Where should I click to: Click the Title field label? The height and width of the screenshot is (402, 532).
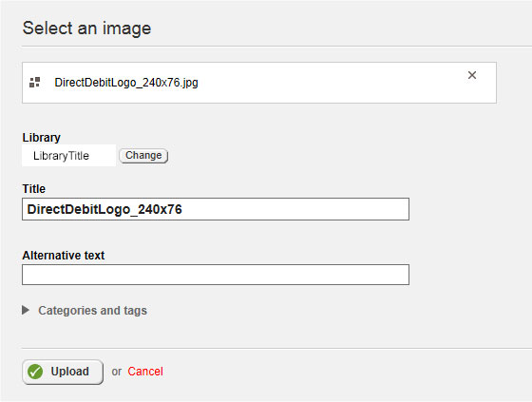click(34, 189)
